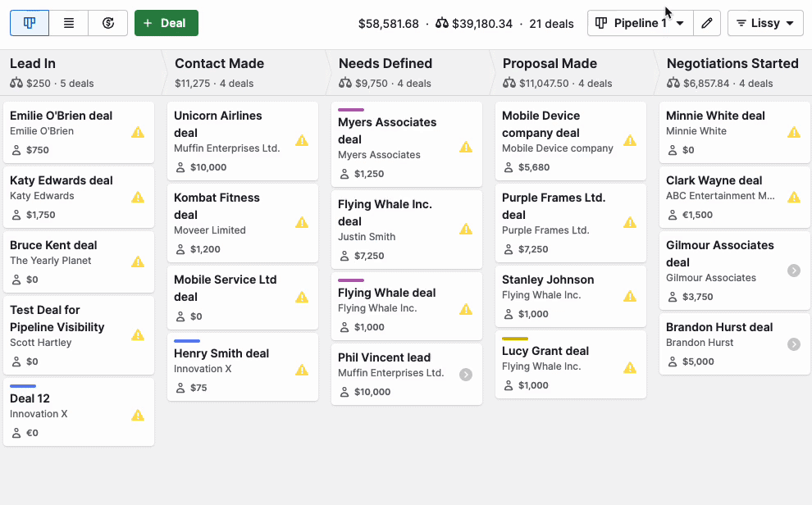Click the green + Deal button
The width and height of the screenshot is (812, 505).
[x=167, y=23]
